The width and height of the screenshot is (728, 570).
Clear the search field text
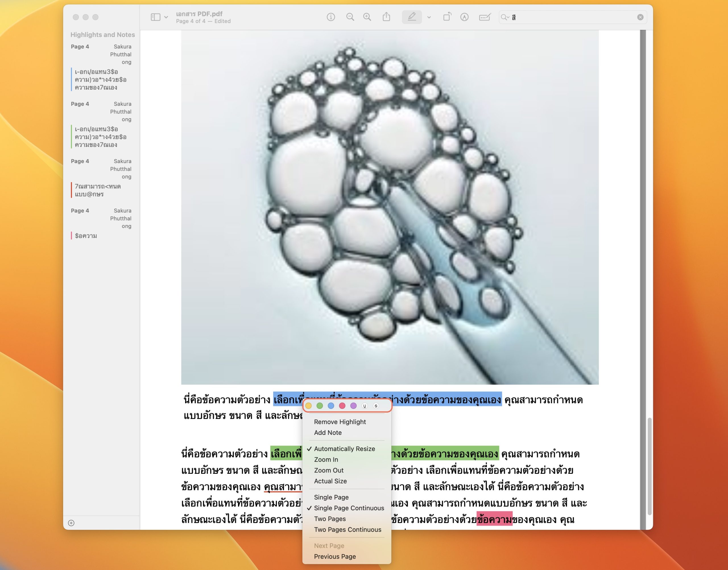[640, 17]
